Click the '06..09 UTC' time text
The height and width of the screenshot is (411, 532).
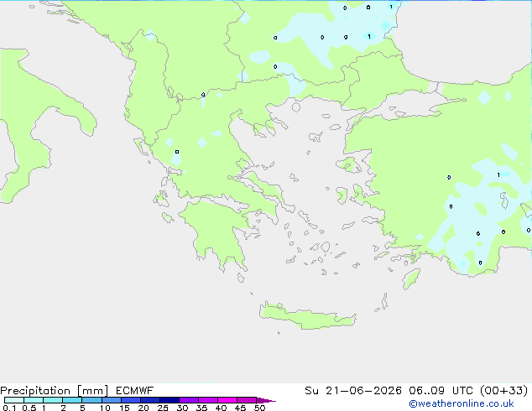pyautogui.click(x=441, y=391)
